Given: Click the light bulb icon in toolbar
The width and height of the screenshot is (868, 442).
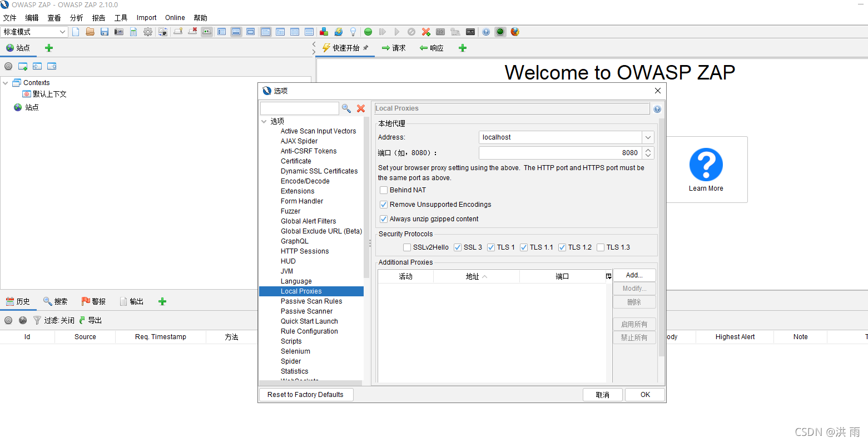Looking at the screenshot, I should [x=353, y=32].
